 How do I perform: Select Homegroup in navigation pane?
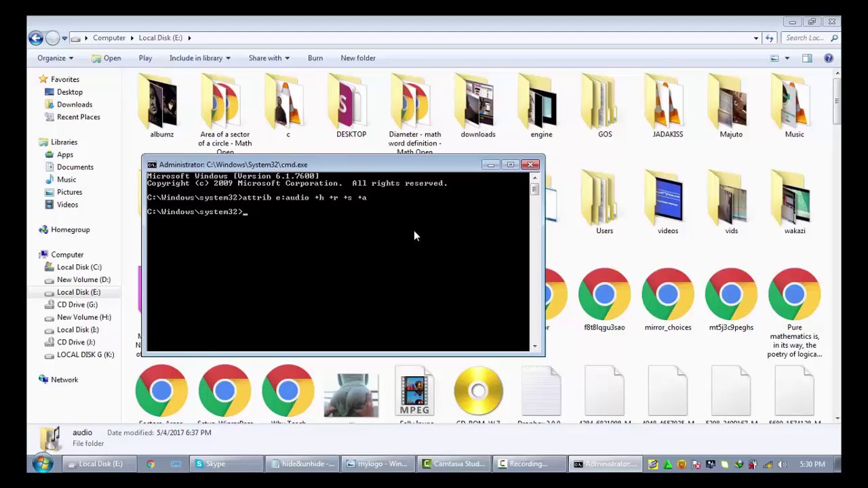71,230
